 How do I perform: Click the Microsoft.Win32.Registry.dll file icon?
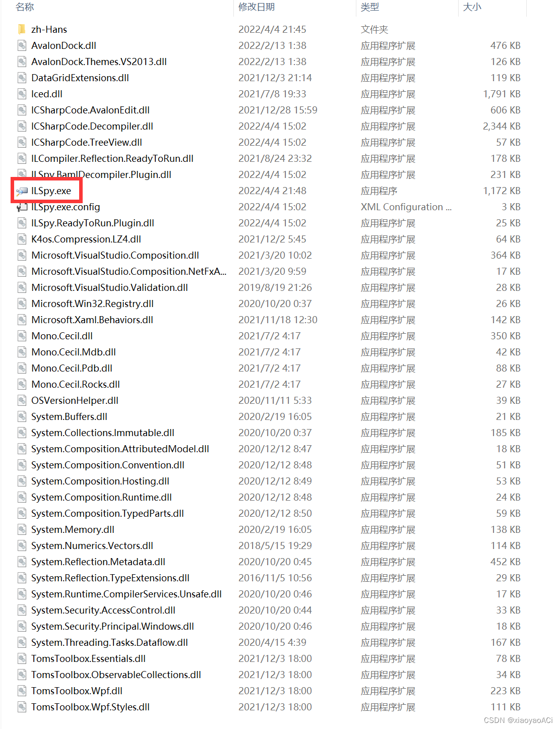tap(22, 303)
